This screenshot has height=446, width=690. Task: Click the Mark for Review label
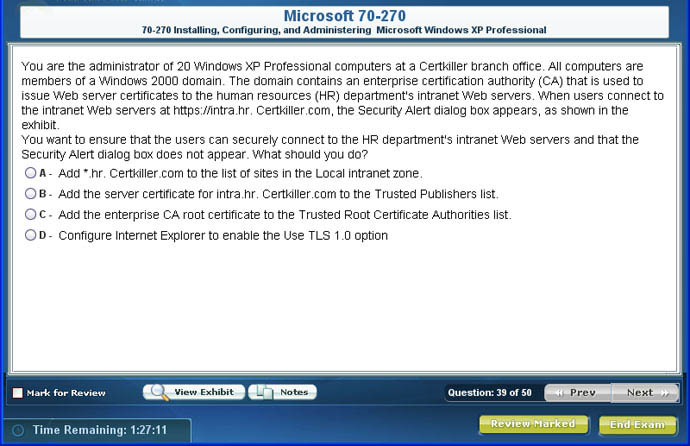[x=66, y=393]
